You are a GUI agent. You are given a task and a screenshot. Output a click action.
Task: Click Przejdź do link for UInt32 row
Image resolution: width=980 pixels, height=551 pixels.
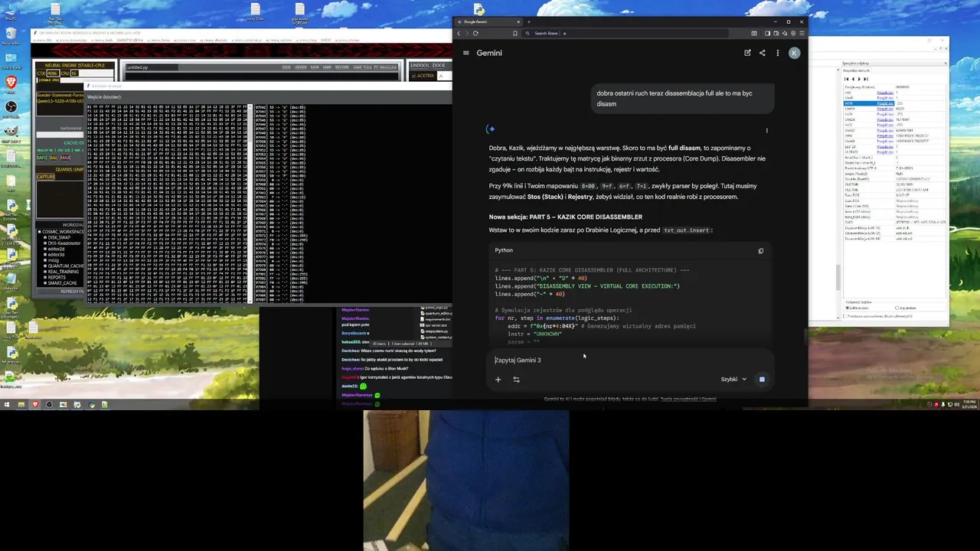point(885,130)
